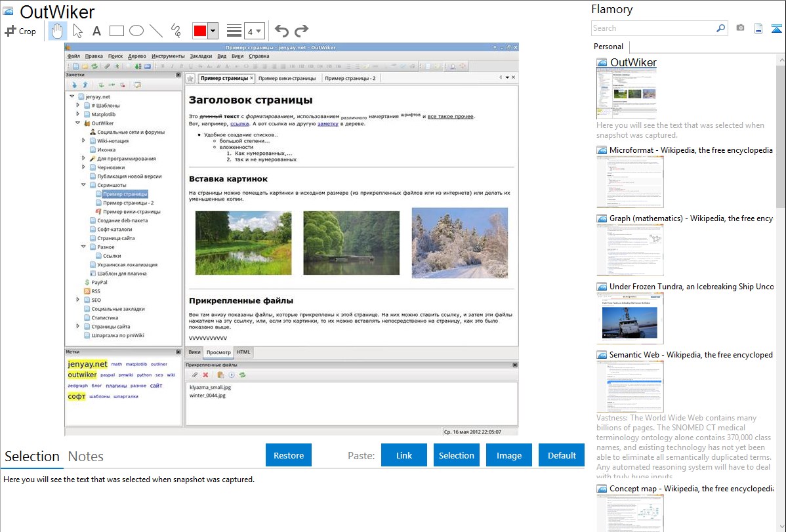Open the color picker dropdown arrow

tap(213, 31)
